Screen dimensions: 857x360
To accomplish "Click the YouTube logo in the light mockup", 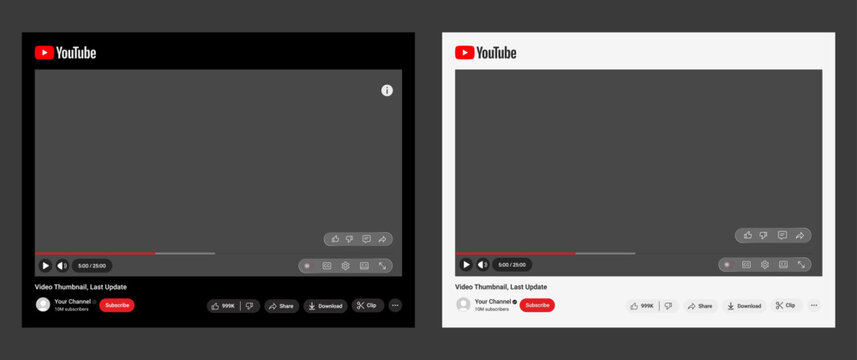I will click(x=485, y=52).
